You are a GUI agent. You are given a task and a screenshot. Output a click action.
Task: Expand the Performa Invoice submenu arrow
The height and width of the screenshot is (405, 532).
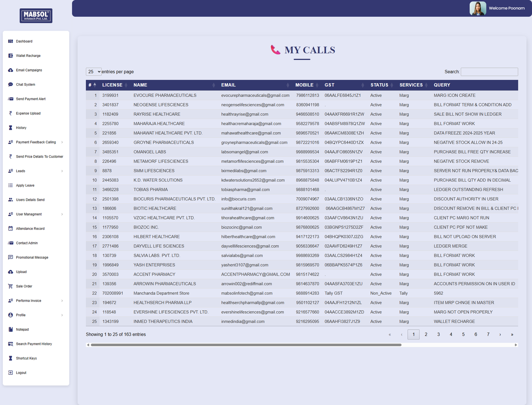tap(62, 301)
